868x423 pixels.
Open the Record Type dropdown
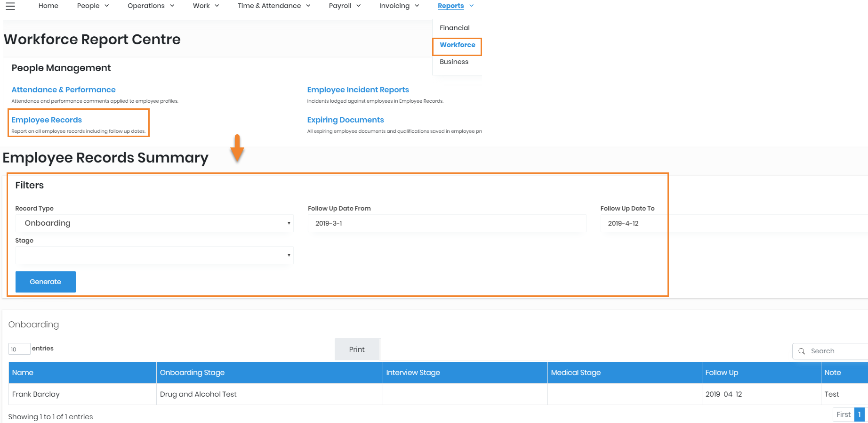154,223
